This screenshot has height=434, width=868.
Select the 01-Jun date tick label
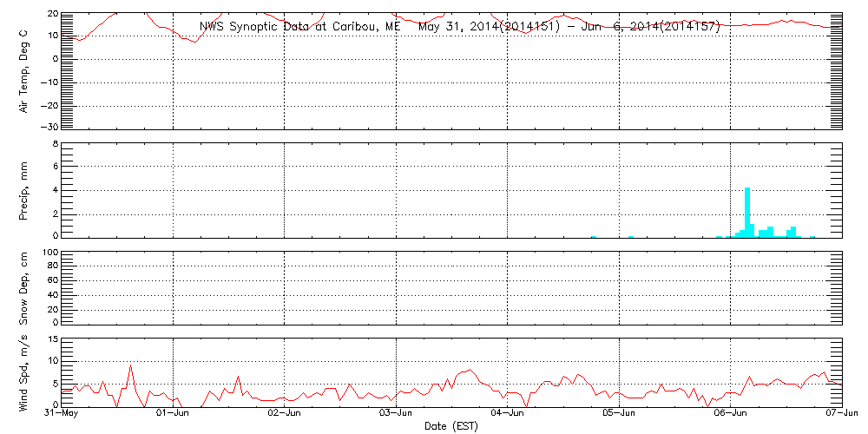pyautogui.click(x=173, y=414)
